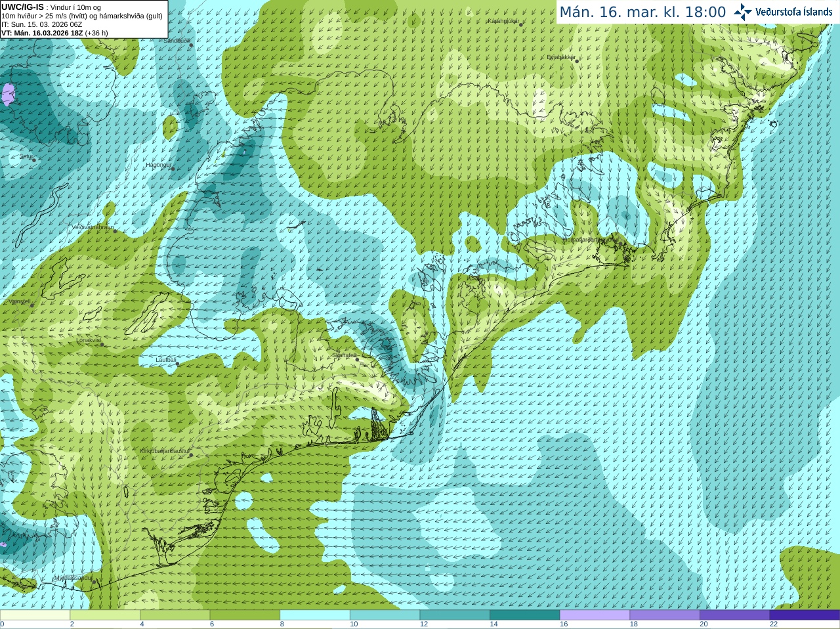Click the Veiðivatnahraun station label
Screen dimensions: 840x629
[93, 227]
